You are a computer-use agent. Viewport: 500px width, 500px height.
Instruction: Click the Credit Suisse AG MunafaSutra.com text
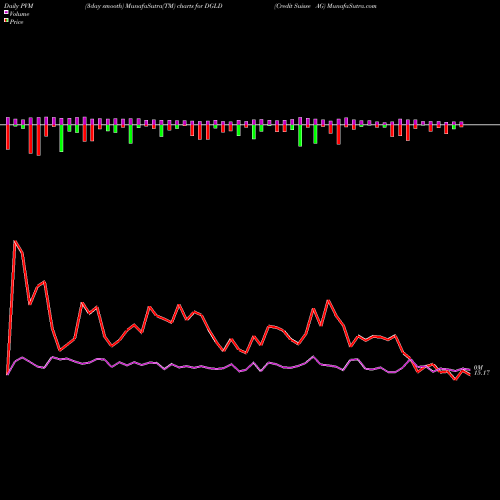pyautogui.click(x=325, y=6)
